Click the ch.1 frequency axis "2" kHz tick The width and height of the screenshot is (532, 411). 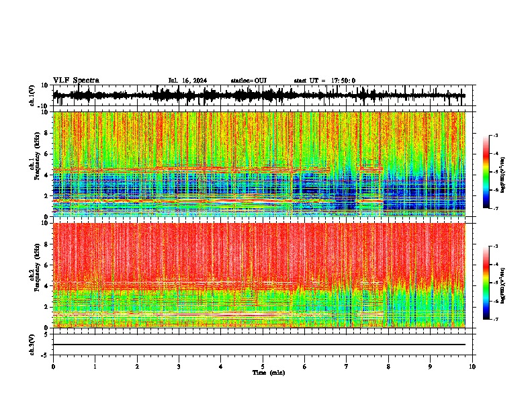pyautogui.click(x=46, y=195)
